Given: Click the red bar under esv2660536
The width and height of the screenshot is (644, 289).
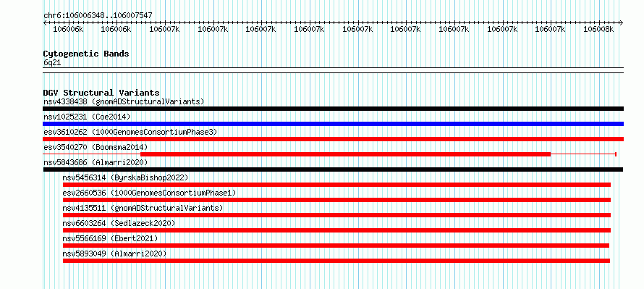Looking at the screenshot, I should (336, 200).
